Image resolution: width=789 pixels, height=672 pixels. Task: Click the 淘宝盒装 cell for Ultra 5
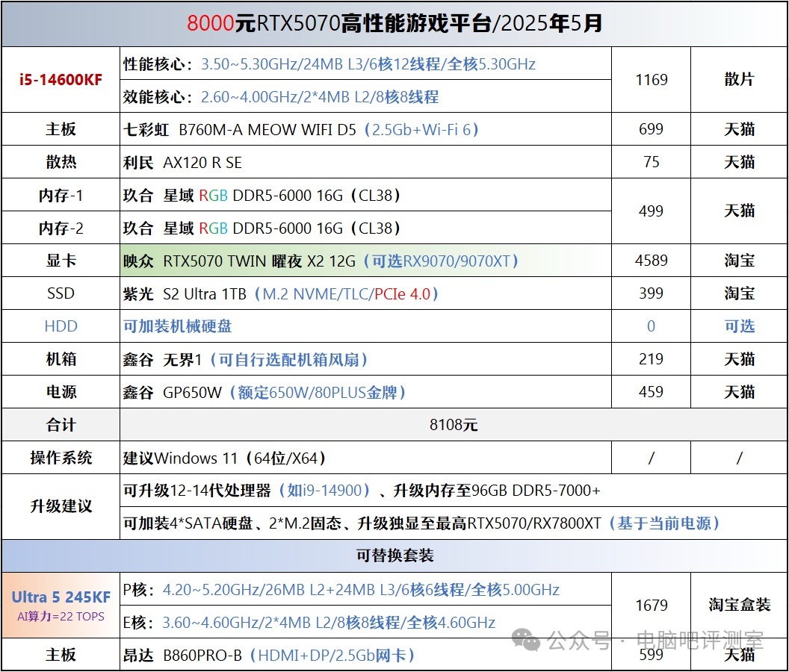click(x=739, y=606)
